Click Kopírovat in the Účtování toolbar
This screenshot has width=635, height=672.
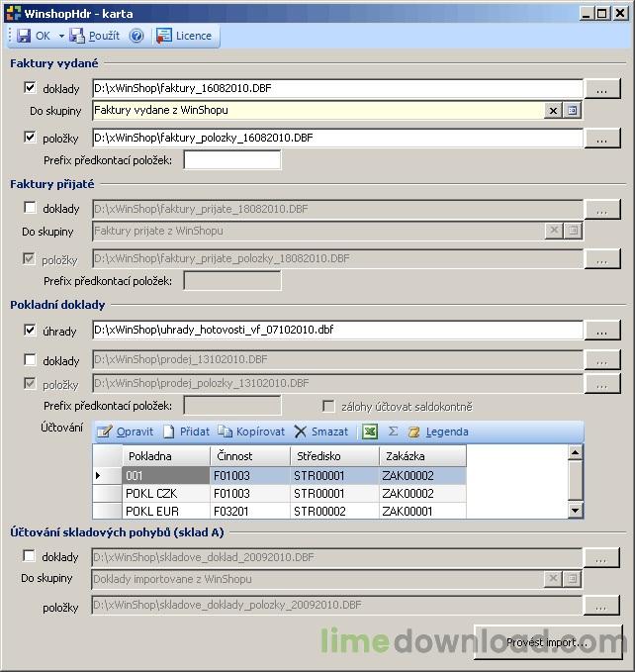click(251, 432)
